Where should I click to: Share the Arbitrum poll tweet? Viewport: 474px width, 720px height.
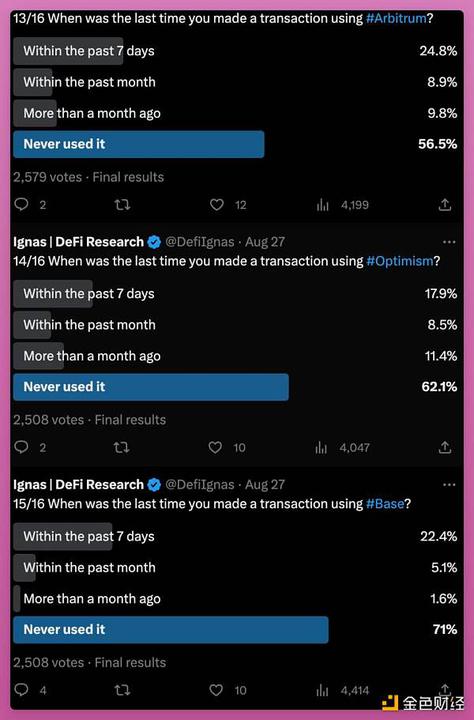click(x=445, y=204)
